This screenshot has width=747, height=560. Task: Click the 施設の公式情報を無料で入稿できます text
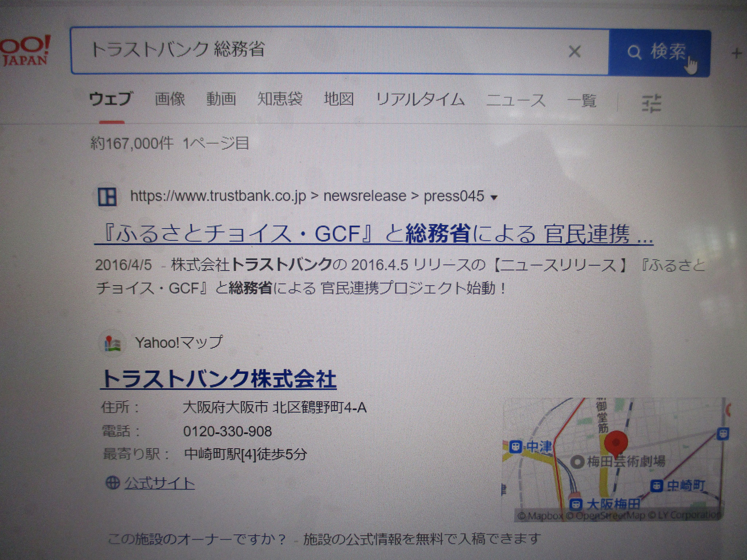pos(421,538)
